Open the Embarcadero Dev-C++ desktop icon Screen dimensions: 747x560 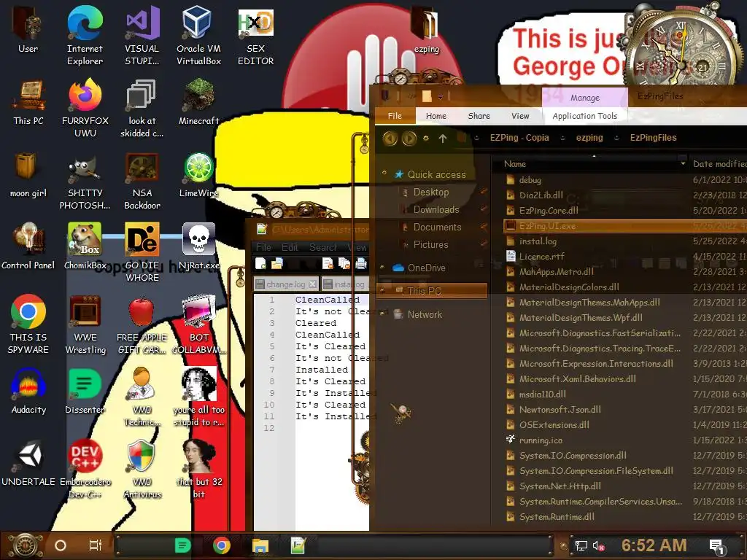pos(85,469)
